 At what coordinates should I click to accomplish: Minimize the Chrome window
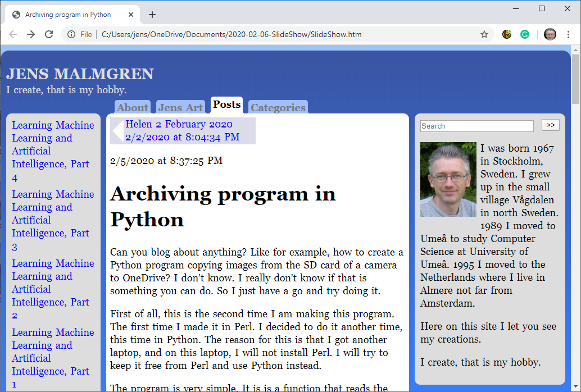[516, 8]
